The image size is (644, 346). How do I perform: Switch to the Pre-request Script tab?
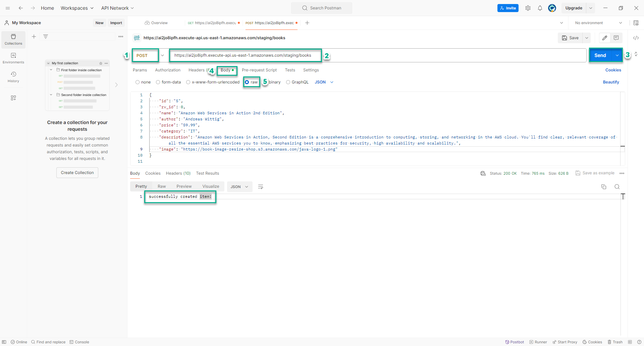pos(259,70)
